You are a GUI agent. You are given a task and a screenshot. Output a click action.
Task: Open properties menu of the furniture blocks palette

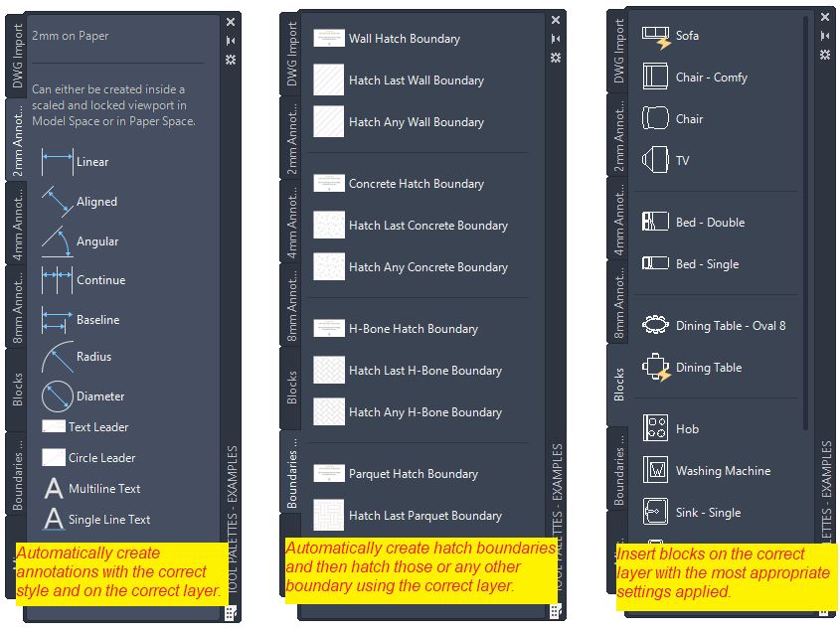(x=825, y=55)
